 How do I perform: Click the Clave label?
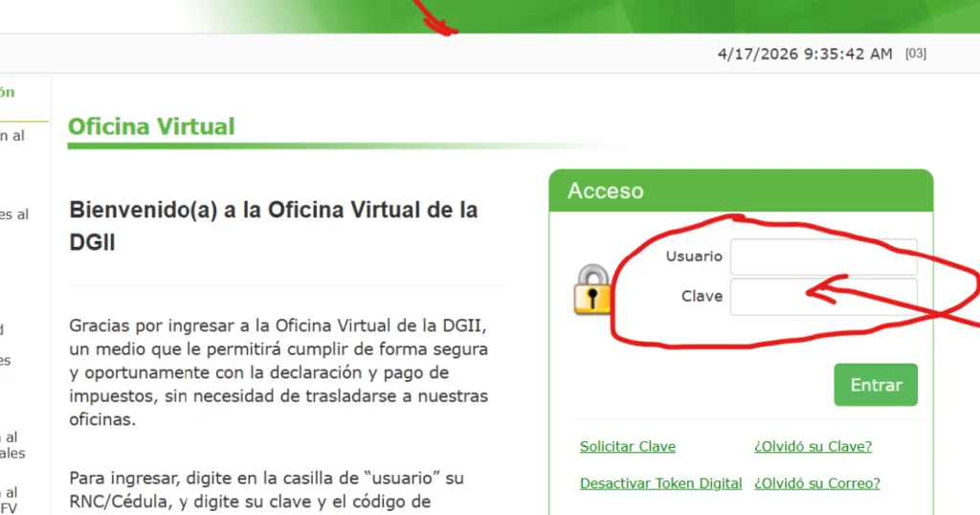tap(702, 296)
